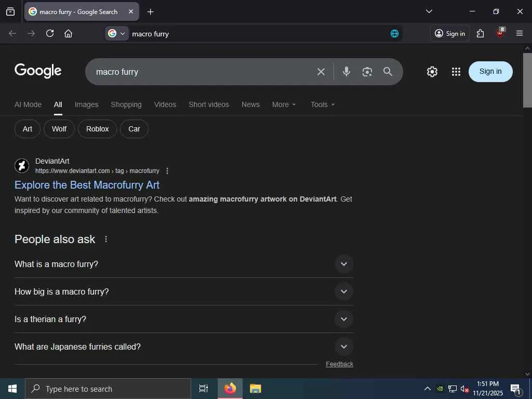Viewport: 532px width, 399px height.
Task: Go to Google homepage via logo
Action: [x=38, y=71]
